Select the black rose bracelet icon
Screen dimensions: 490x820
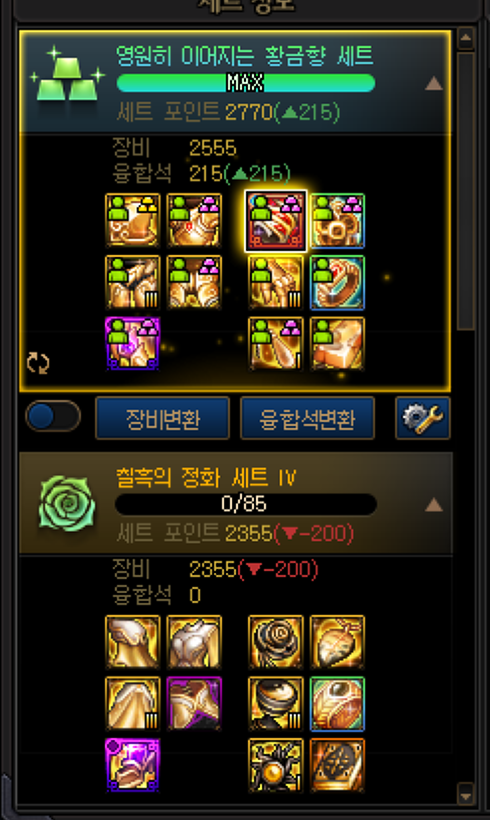click(276, 642)
